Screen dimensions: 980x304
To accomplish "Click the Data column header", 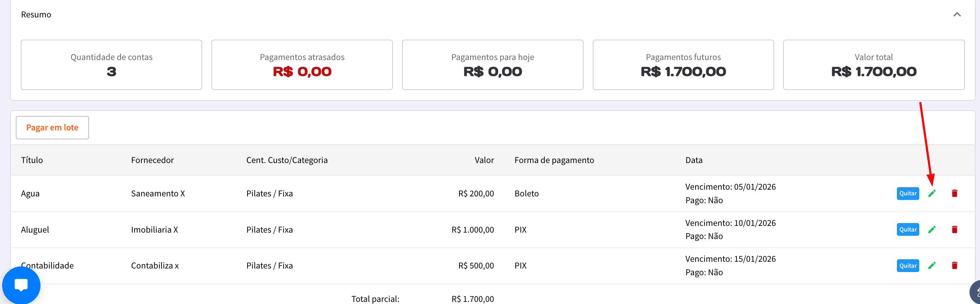I will pos(693,160).
